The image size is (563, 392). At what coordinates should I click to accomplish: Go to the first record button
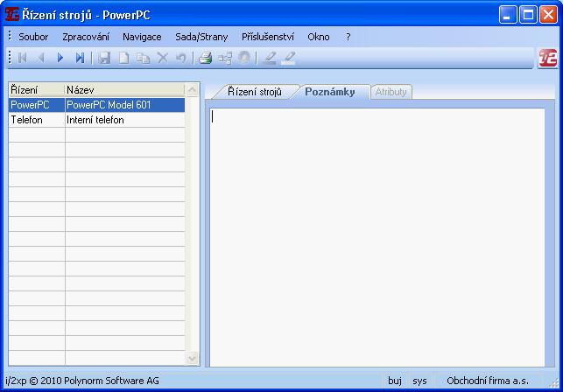(x=22, y=58)
